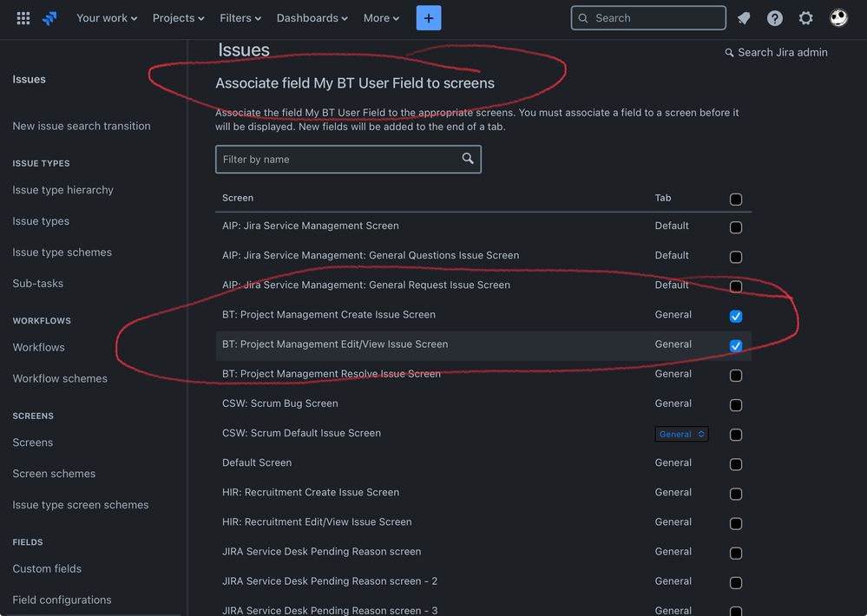Screen dimensions: 867x616
Task: Open the Dashboards dropdown
Action: tap(312, 18)
